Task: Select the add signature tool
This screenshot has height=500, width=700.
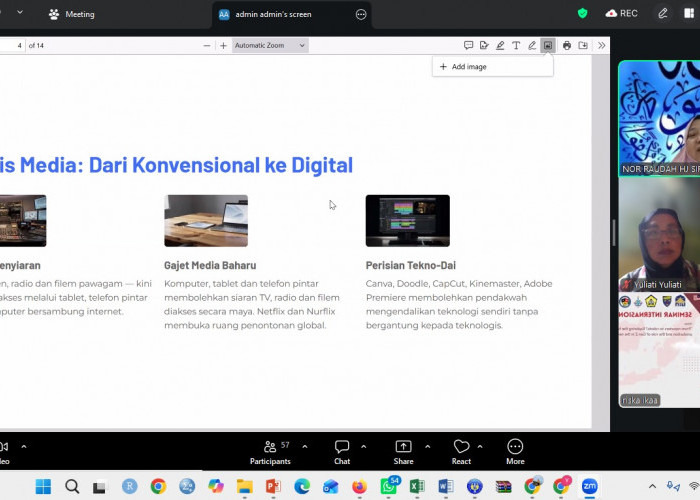Action: pos(484,45)
